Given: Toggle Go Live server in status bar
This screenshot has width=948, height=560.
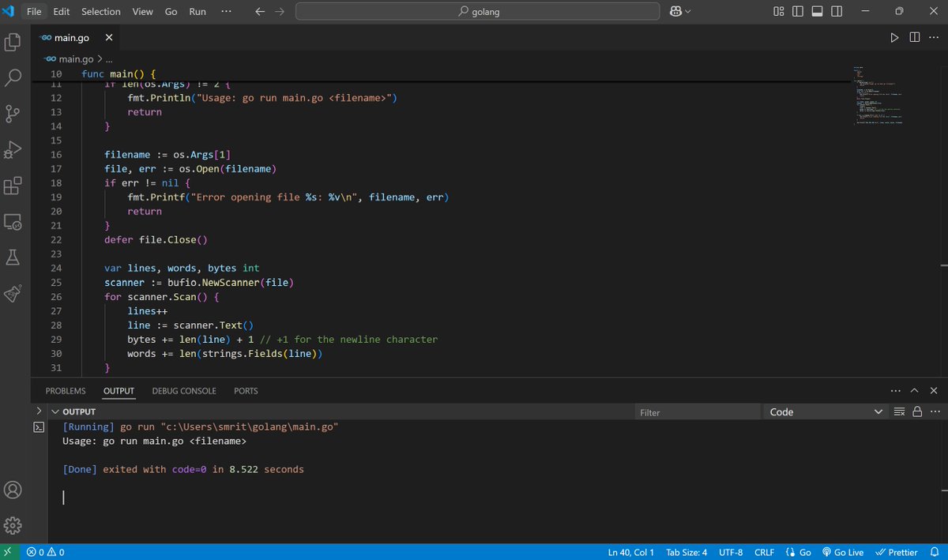Looking at the screenshot, I should (x=843, y=551).
